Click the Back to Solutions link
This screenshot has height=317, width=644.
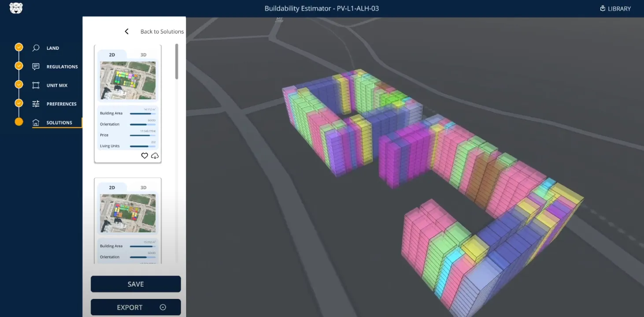pos(162,31)
